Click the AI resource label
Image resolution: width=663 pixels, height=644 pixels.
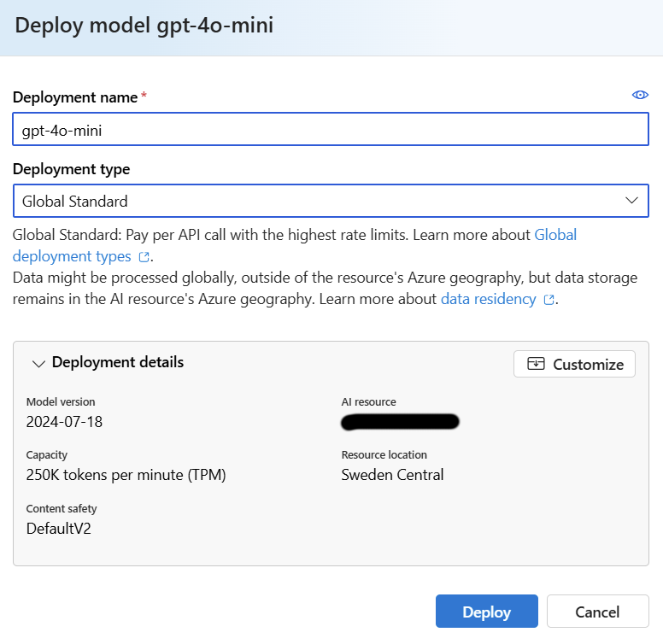click(369, 402)
